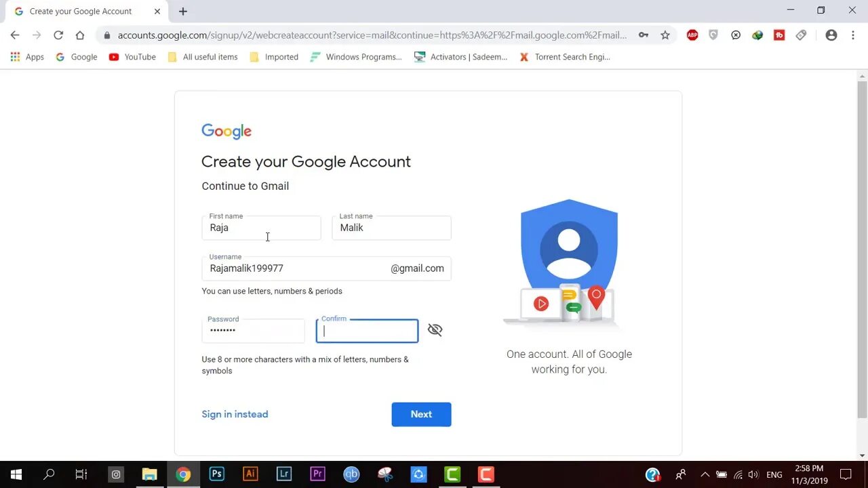Image resolution: width=868 pixels, height=488 pixels.
Task: Click the address bar URL
Action: [x=372, y=35]
